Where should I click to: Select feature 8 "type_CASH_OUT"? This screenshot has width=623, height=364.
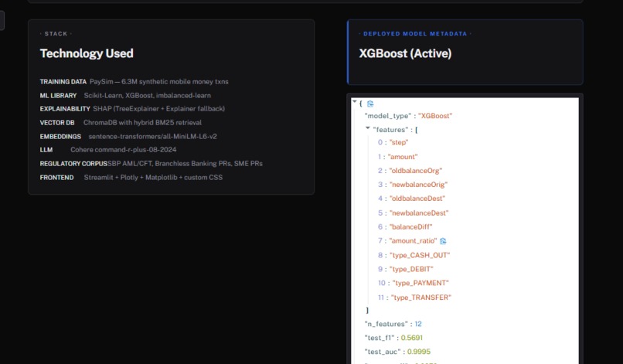pyautogui.click(x=420, y=255)
